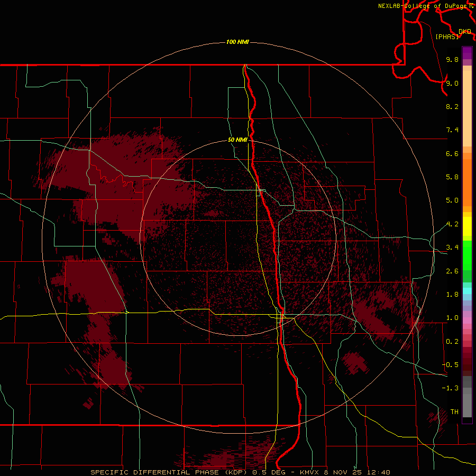Viewport: 476px width, 476px height.
Task: Click SPECIFIC DIFFERENTIAL PHASE (KDP) caption text
Action: 170,472
